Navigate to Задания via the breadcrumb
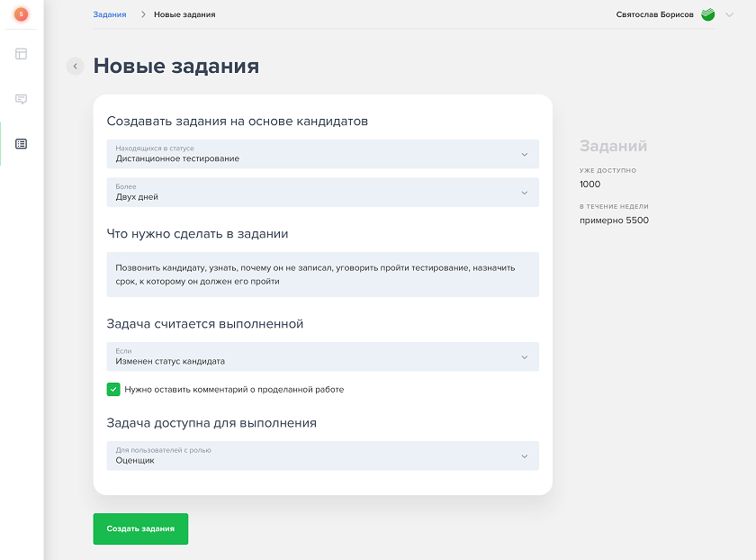Image resolution: width=756 pixels, height=560 pixels. click(108, 14)
